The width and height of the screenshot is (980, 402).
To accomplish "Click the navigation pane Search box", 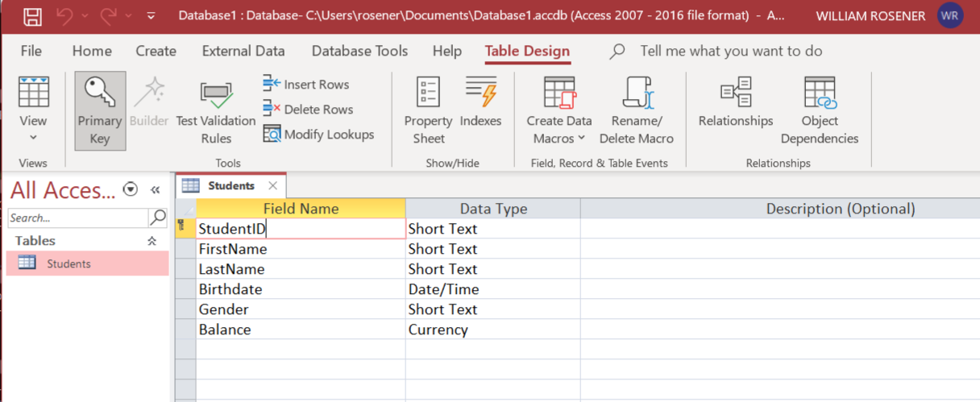I will (77, 218).
